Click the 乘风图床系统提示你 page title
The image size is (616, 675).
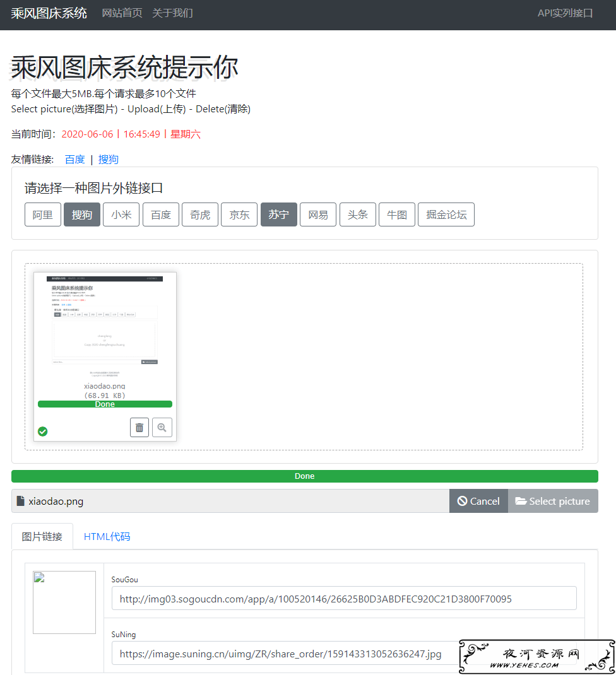124,67
